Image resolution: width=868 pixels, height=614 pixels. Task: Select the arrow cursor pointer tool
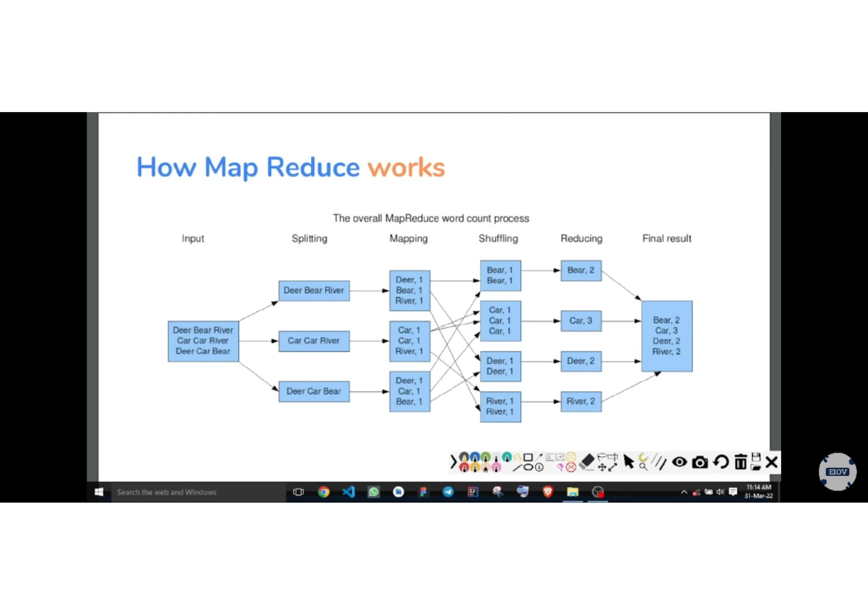pyautogui.click(x=629, y=461)
